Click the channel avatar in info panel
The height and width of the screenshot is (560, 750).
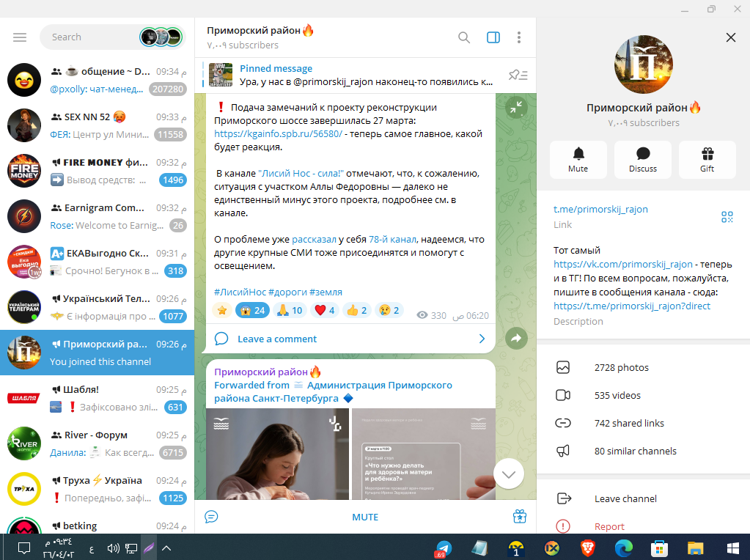(644, 64)
